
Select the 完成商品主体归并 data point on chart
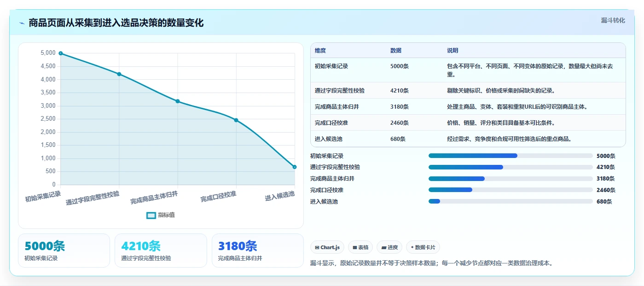(x=178, y=101)
